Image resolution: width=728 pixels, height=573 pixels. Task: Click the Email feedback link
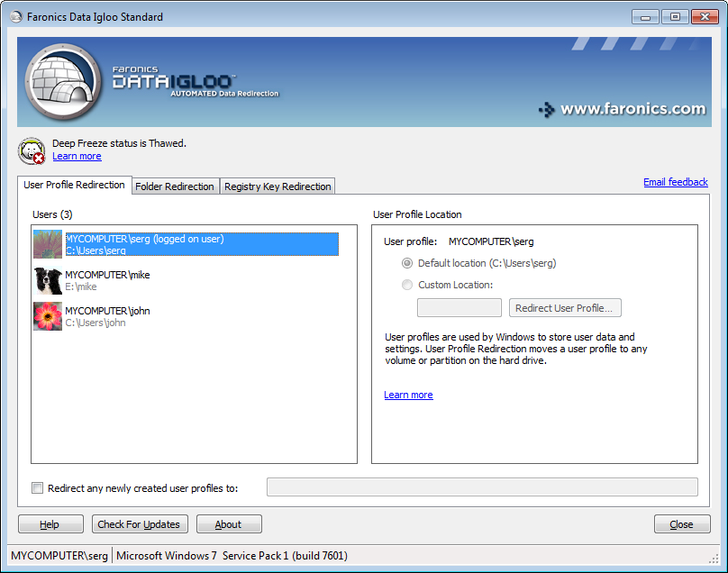(676, 182)
